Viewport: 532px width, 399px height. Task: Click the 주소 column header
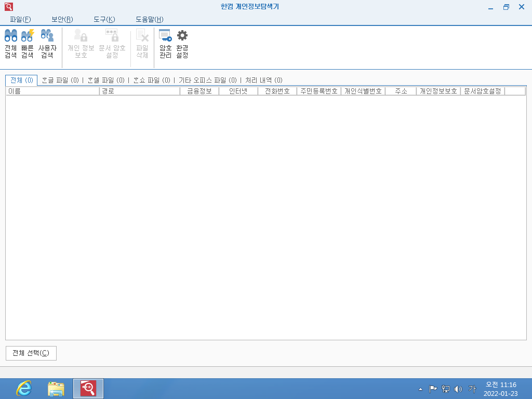pos(401,91)
